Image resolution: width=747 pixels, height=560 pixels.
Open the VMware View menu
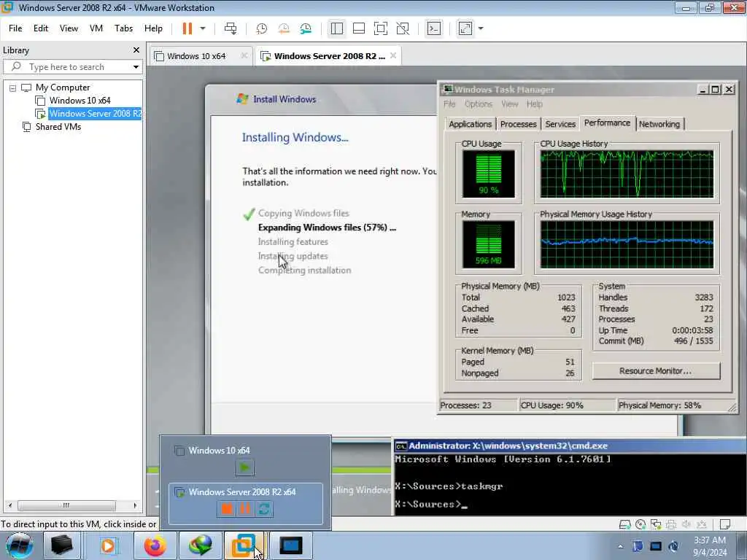(x=69, y=28)
